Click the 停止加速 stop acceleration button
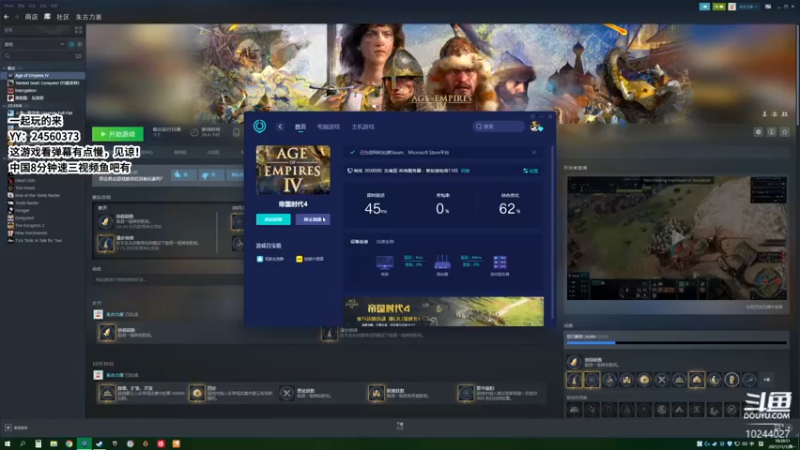Screen dimensions: 800x450 313,219
